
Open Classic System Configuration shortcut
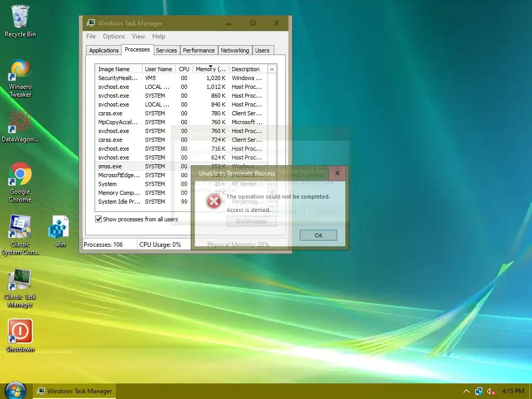[20, 235]
